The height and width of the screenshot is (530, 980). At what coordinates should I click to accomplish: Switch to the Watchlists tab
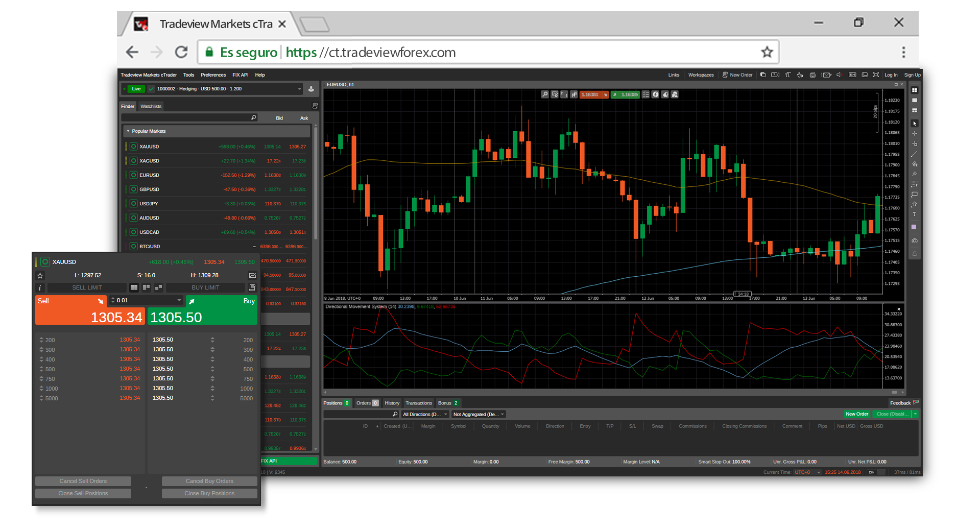(x=151, y=106)
